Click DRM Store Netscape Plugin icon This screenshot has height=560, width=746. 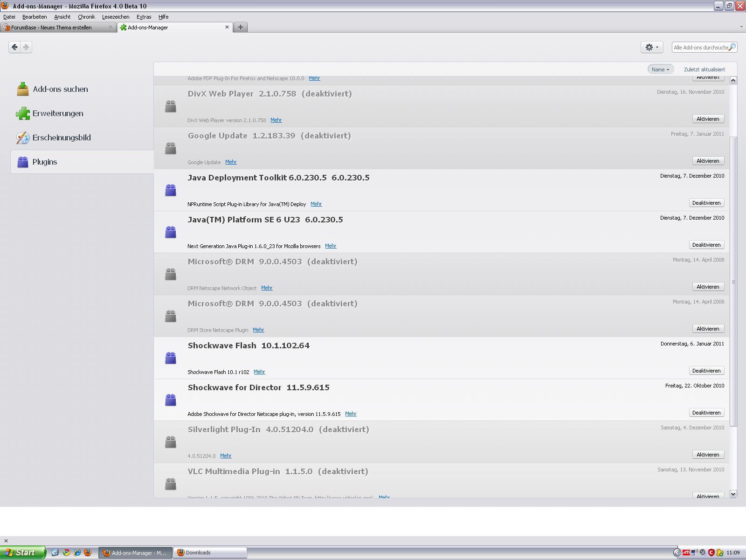171,316
